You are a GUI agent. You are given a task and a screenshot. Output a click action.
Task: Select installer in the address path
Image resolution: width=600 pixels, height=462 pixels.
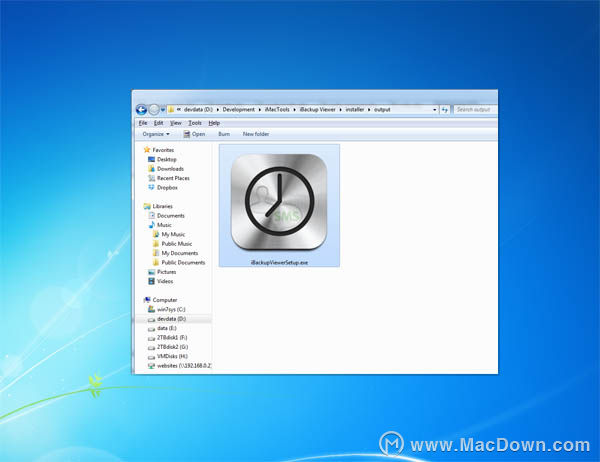[x=355, y=109]
